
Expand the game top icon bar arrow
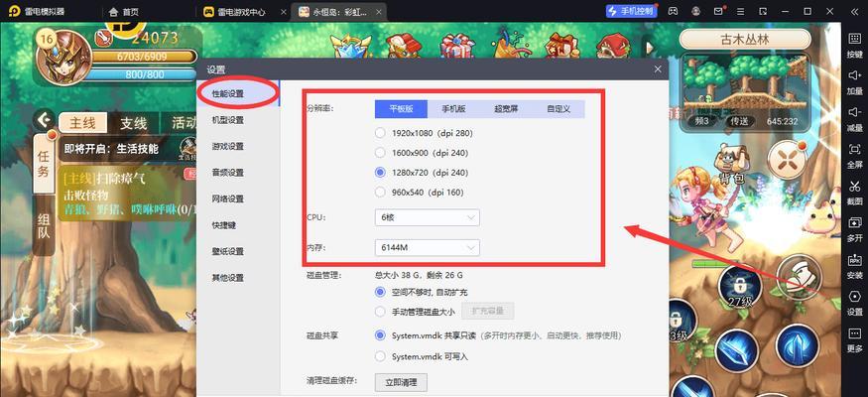(650, 48)
